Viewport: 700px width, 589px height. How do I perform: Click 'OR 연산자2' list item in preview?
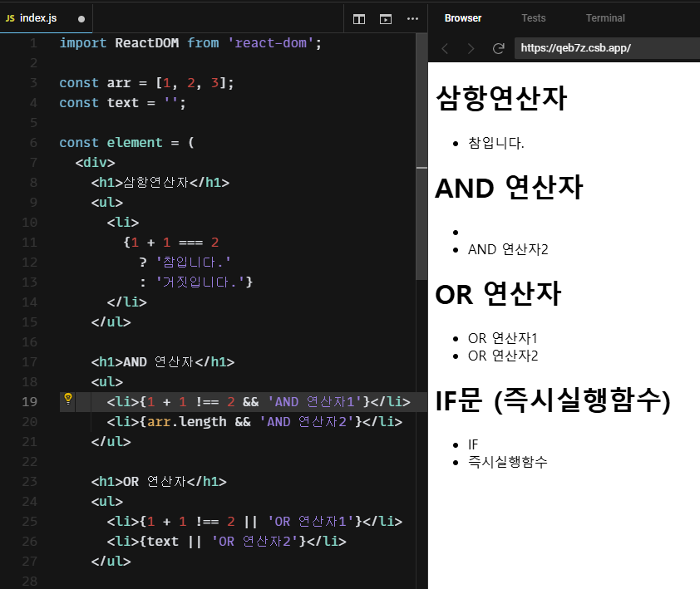(x=503, y=356)
